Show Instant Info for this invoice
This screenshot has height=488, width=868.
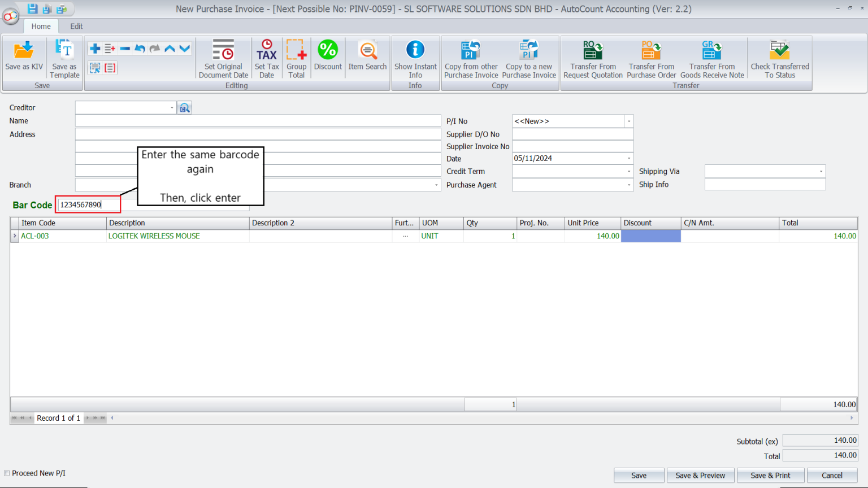[415, 56]
